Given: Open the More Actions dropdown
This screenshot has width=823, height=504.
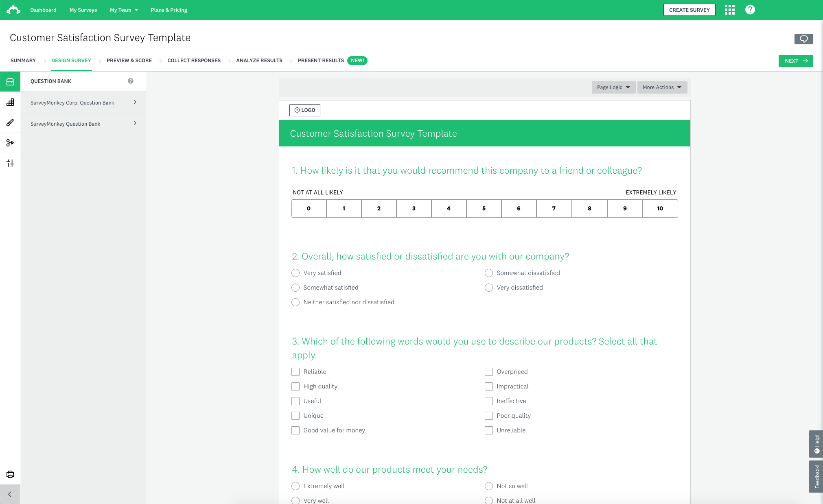Looking at the screenshot, I should tap(660, 87).
